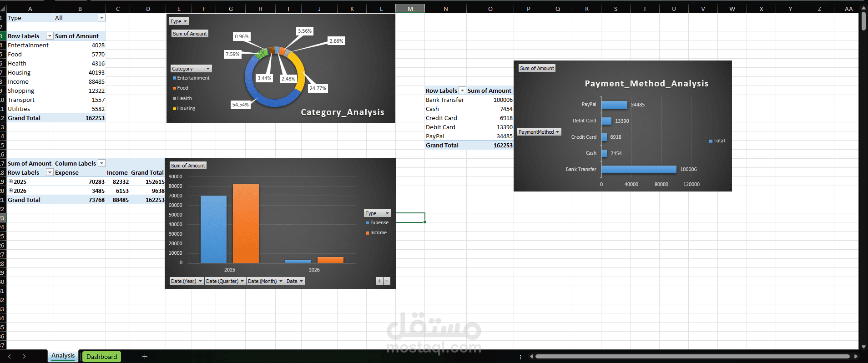Click the horizontal scrollbar thumb
This screenshot has width=868, height=363.
tap(692, 356)
